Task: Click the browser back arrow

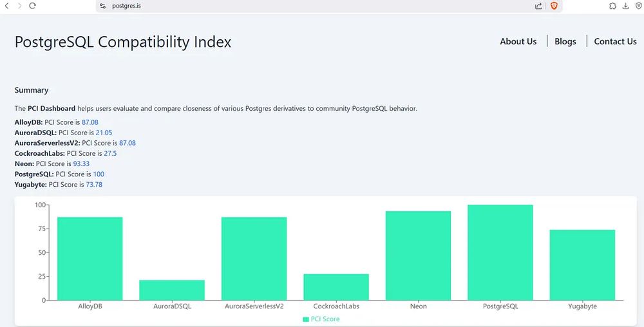Action: 6,6
